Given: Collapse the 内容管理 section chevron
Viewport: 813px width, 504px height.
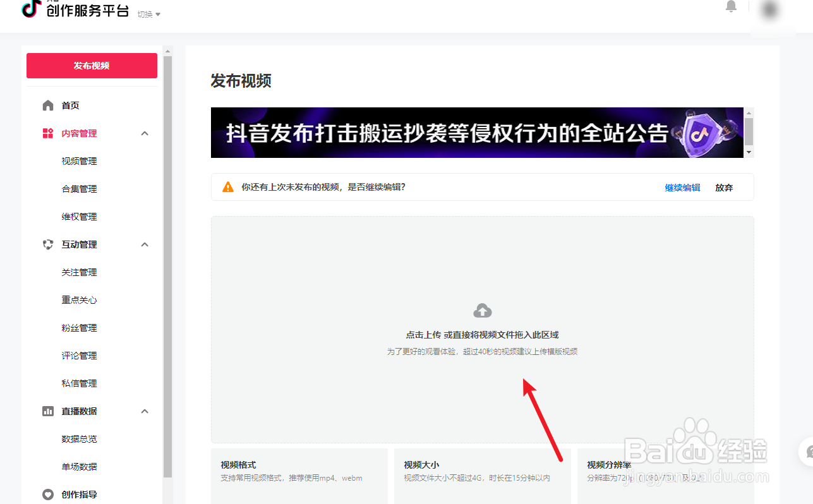Looking at the screenshot, I should pos(145,133).
